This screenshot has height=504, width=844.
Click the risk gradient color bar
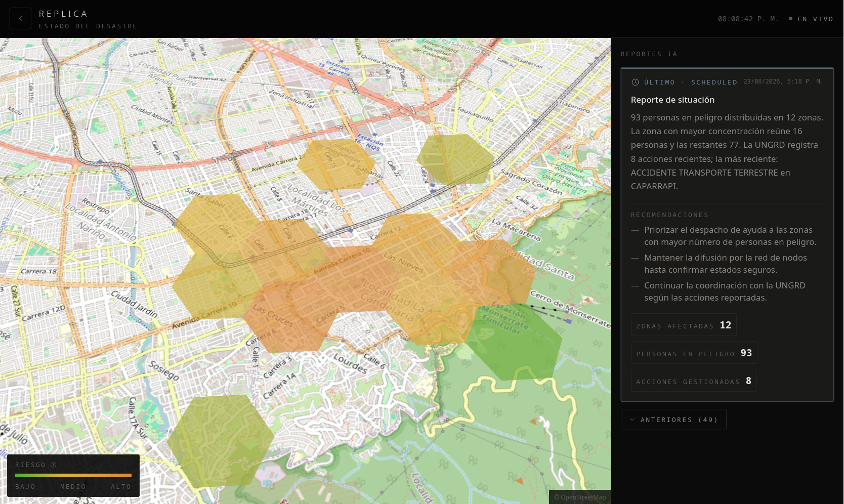click(x=73, y=475)
